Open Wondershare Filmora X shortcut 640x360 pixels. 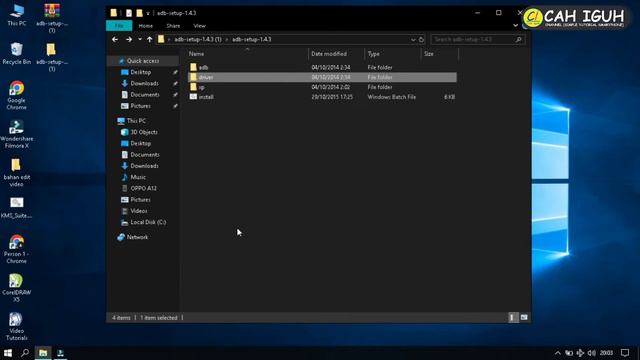tap(17, 134)
